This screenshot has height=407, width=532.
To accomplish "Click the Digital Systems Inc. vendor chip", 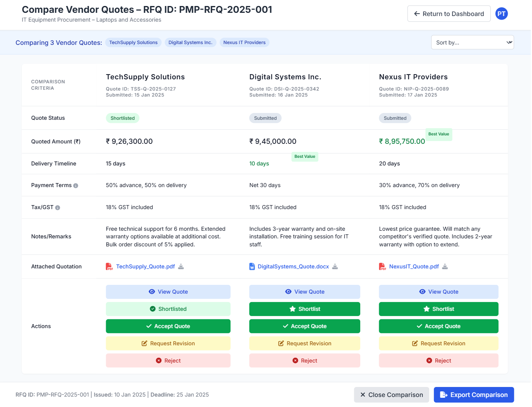I will pos(191,42).
